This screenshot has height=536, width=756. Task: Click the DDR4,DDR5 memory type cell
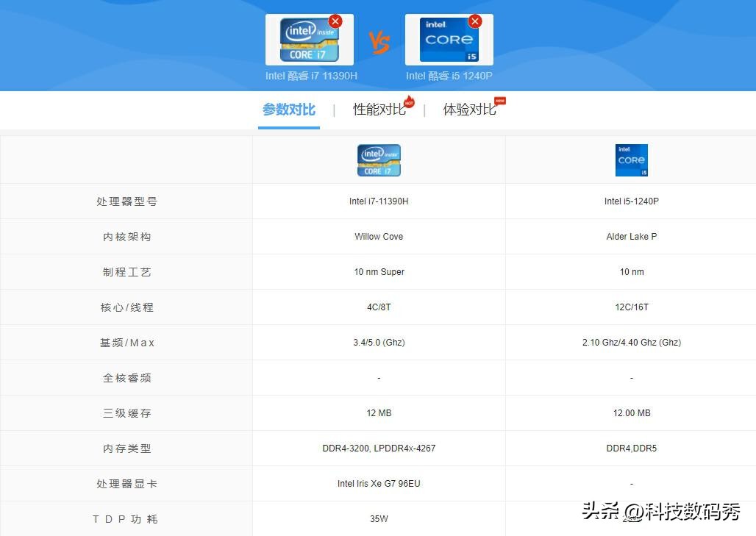tap(631, 448)
